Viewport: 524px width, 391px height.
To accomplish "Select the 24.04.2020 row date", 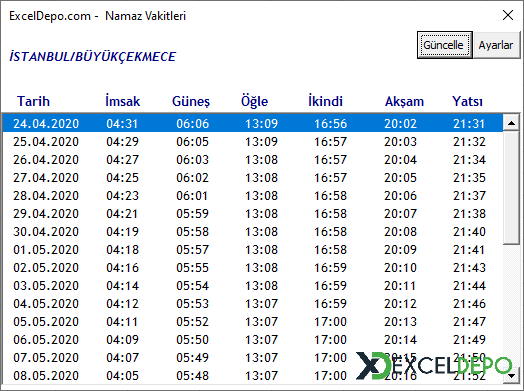I will [46, 124].
